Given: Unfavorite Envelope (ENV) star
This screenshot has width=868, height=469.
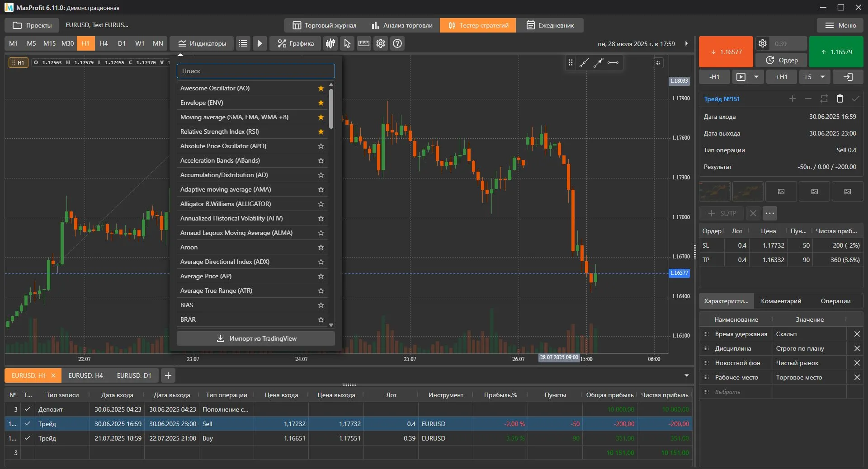Looking at the screenshot, I should tap(321, 103).
